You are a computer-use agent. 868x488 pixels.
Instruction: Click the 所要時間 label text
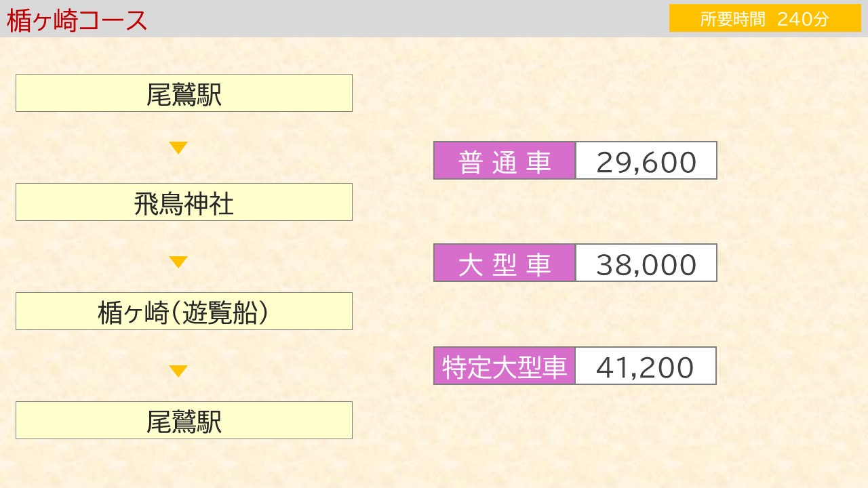point(732,19)
